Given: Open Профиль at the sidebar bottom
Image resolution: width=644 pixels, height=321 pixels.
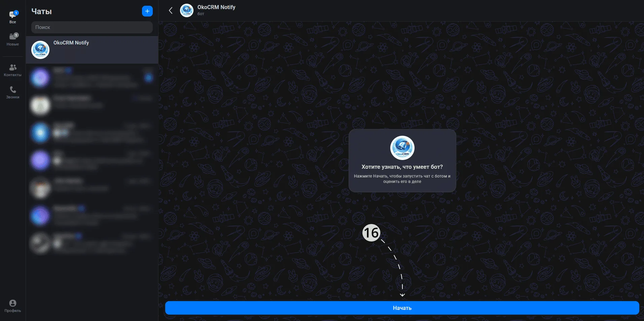Looking at the screenshot, I should click(13, 306).
